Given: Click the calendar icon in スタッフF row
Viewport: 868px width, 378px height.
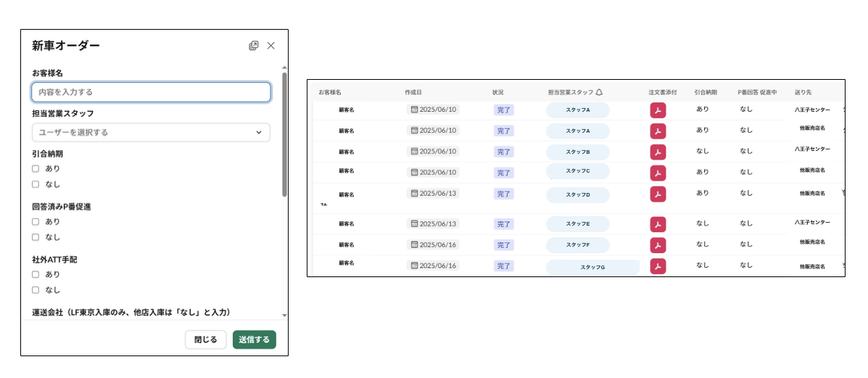Looking at the screenshot, I should coord(415,245).
